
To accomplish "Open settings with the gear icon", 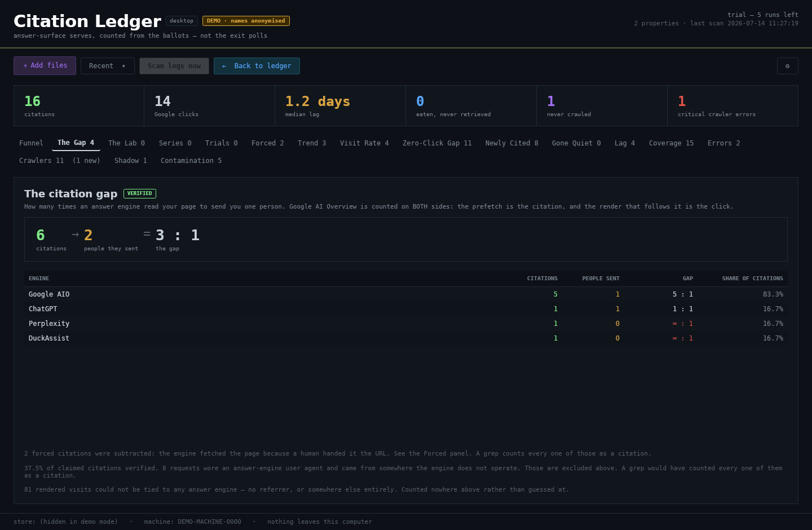I will (x=787, y=66).
